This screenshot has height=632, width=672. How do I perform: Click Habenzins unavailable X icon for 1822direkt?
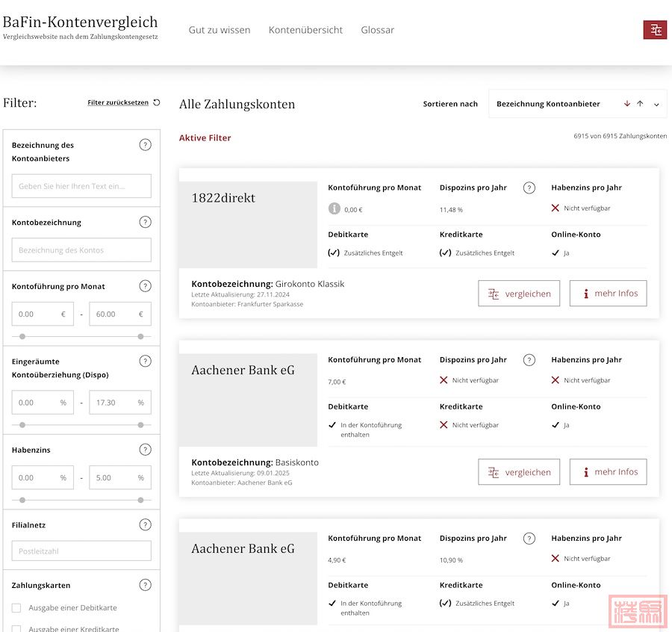tap(555, 208)
